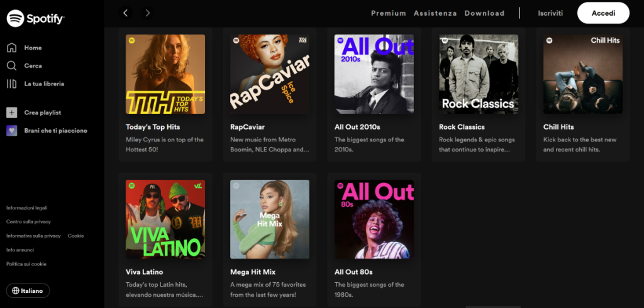The height and width of the screenshot is (308, 644).
Task: Click "Miley Cyrus is on top" description
Action: (165, 145)
